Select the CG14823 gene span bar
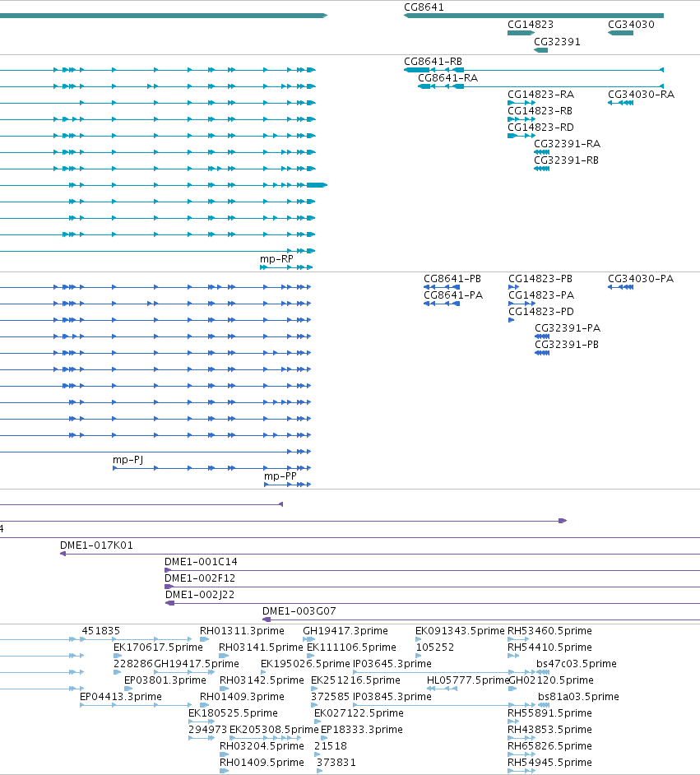This screenshot has width=700, height=775. (x=521, y=33)
